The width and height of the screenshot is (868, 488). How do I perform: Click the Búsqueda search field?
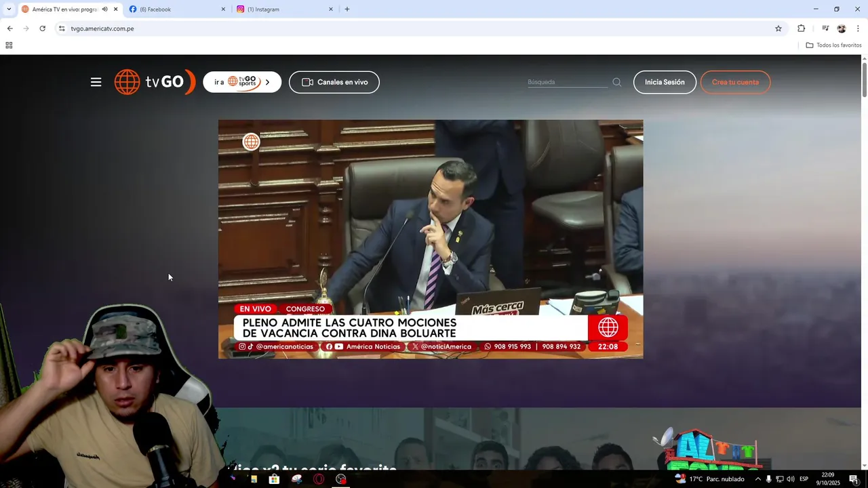(x=567, y=82)
